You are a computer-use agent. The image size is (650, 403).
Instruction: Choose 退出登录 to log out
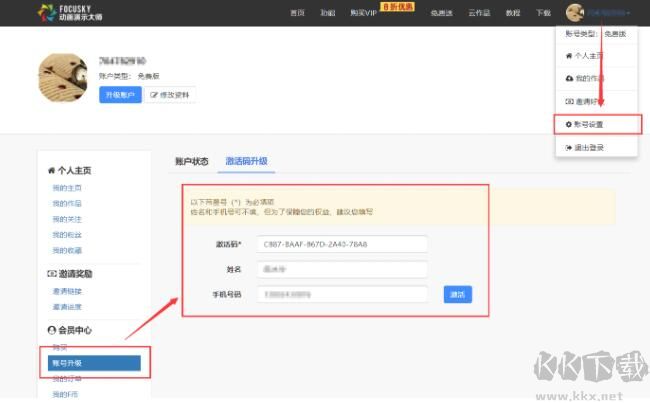[589, 148]
